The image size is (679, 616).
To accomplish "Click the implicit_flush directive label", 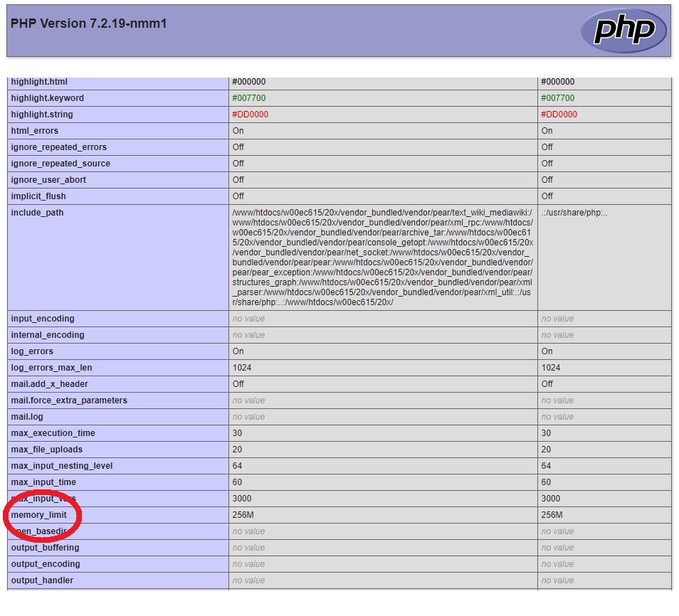I will coord(38,196).
